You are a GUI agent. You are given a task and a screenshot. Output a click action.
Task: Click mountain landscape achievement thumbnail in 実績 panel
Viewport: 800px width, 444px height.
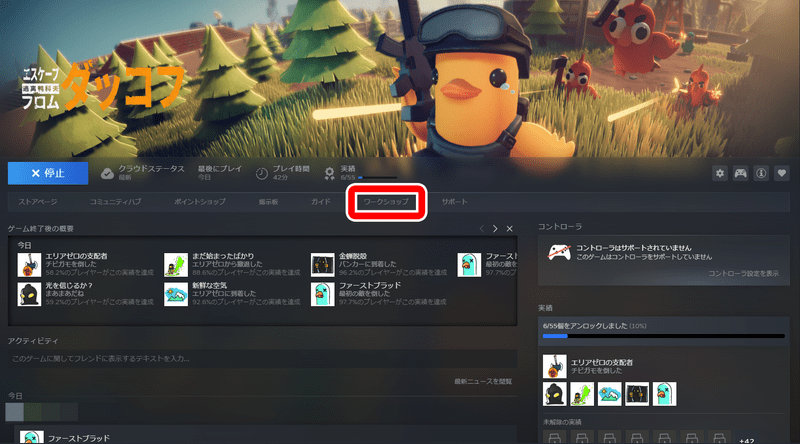pyautogui.click(x=610, y=394)
